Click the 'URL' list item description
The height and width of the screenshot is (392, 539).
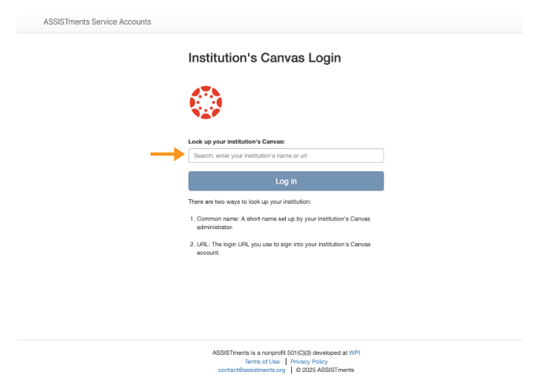tap(283, 248)
